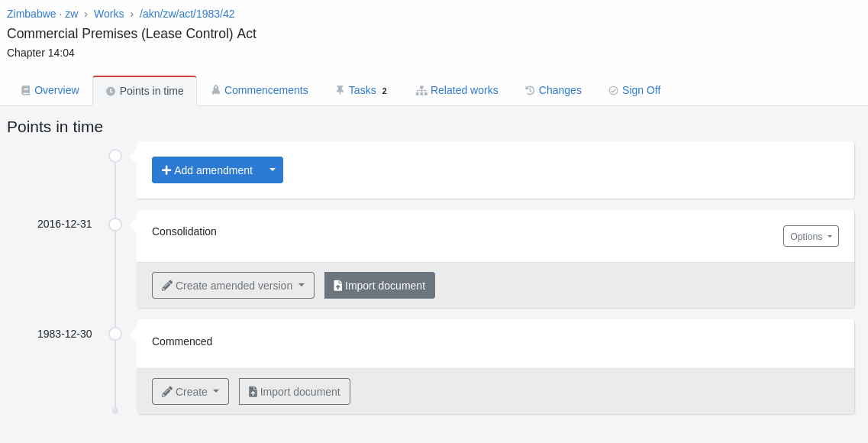Image resolution: width=868 pixels, height=443 pixels.
Task: Click the Tasks pin icon
Action: (340, 90)
